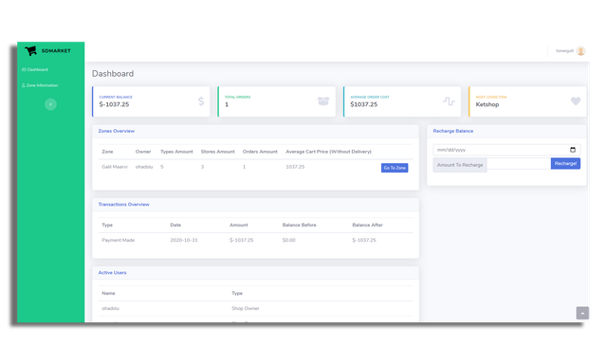This screenshot has height=364, width=607.
Task: Click the Shop Owner type cell for ohadslu
Action: pos(246,308)
